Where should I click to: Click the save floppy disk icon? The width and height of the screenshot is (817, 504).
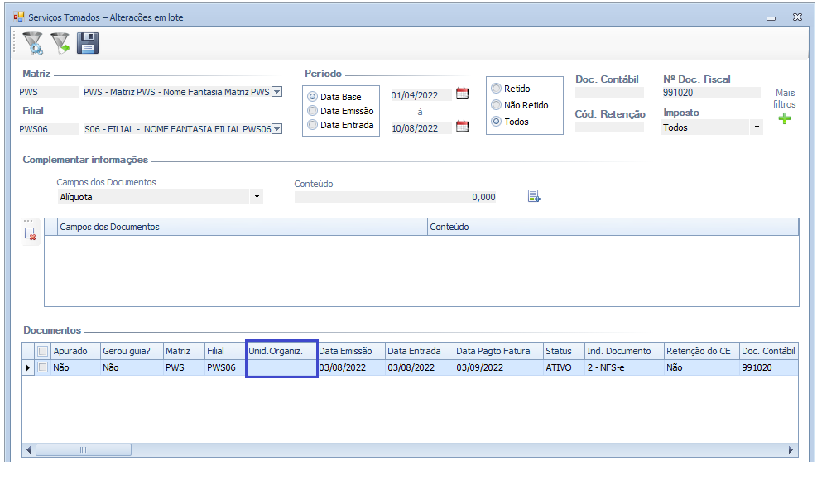[88, 43]
